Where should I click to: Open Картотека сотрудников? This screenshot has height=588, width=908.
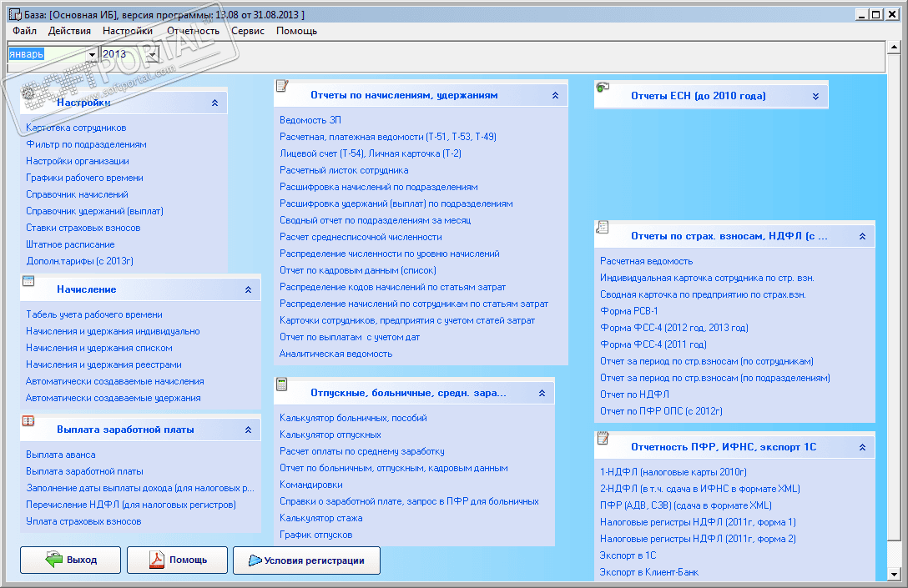click(x=76, y=128)
